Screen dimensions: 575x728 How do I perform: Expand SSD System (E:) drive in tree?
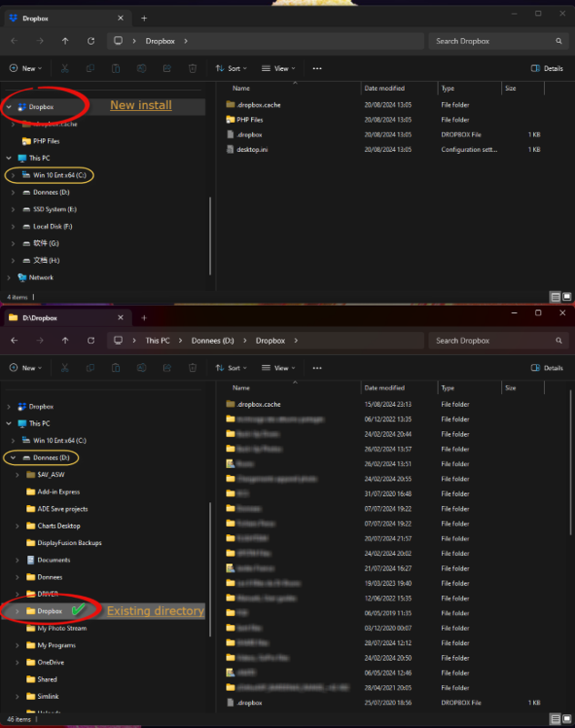13,209
